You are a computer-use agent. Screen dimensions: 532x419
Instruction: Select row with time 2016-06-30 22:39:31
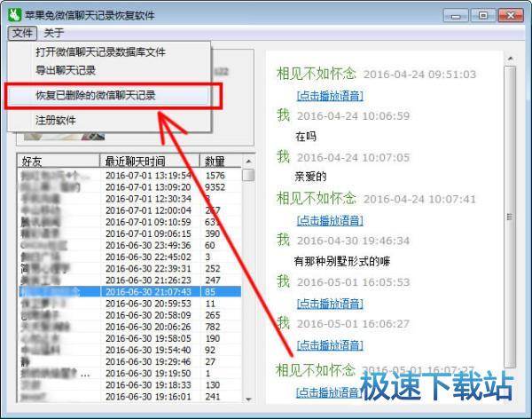[130, 268]
